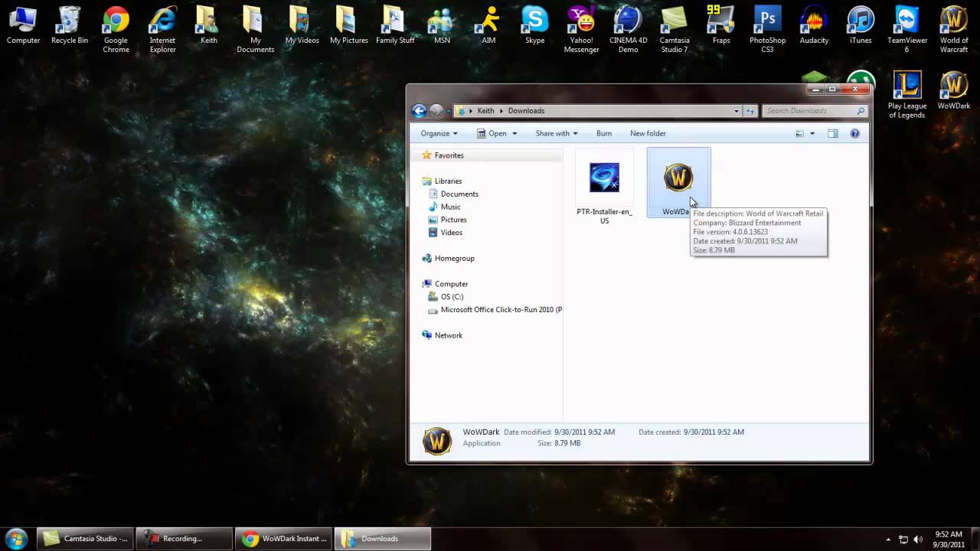Launch the CINEMA 4D Demo shortcut
Image resolution: width=980 pixels, height=551 pixels.
tap(628, 30)
